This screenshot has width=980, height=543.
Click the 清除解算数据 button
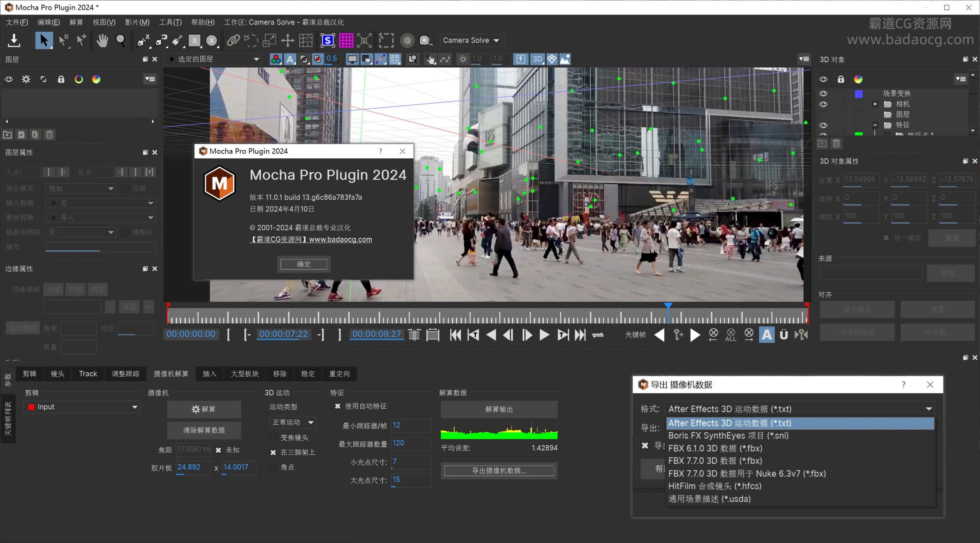click(x=204, y=430)
